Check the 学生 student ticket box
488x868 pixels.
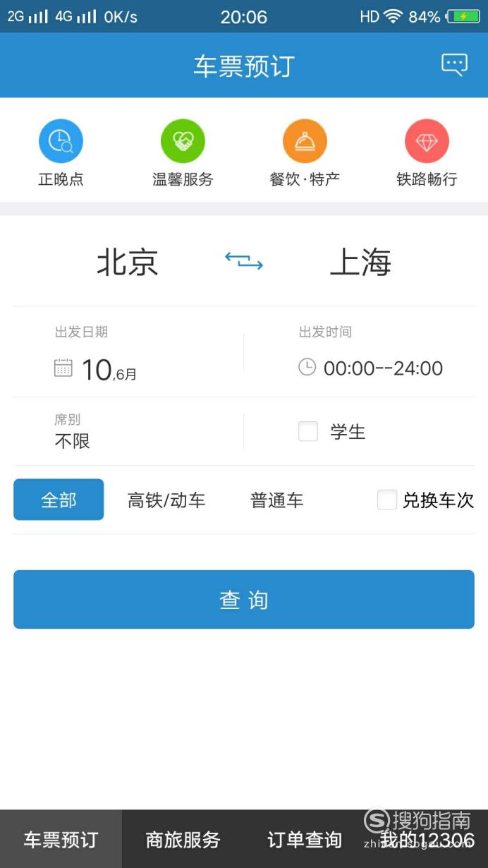308,431
